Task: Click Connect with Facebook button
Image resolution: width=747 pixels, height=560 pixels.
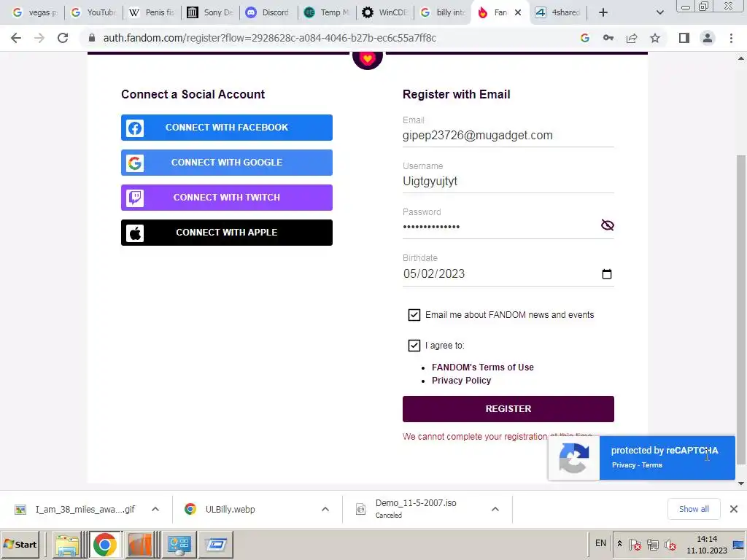Action: point(227,128)
